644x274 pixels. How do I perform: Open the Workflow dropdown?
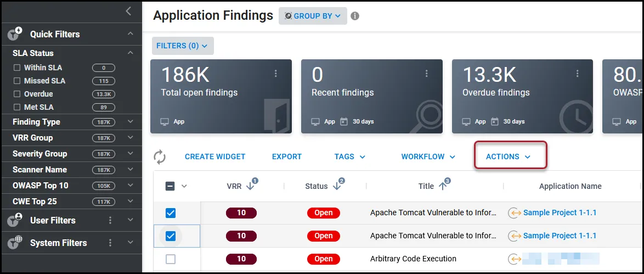coord(428,156)
